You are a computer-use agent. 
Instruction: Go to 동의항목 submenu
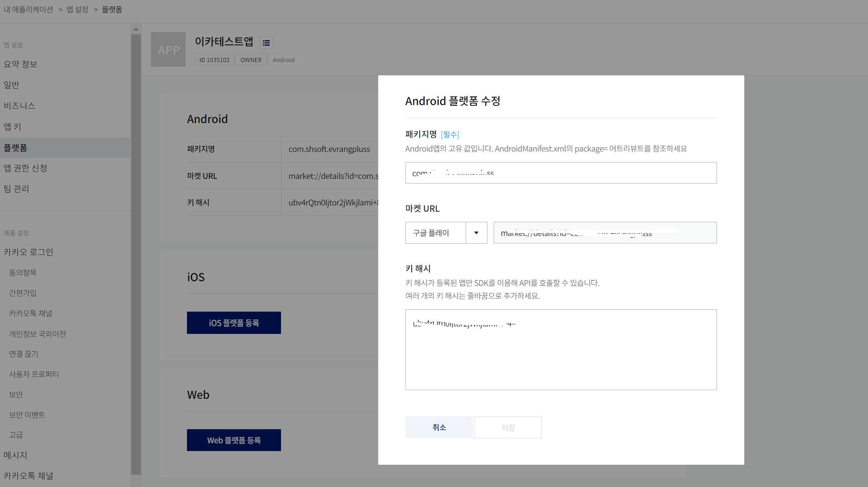(23, 273)
